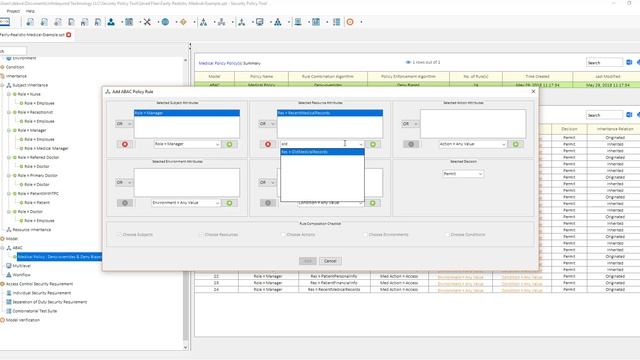This screenshot has height=360, width=640.
Task: Open the action OR operator dropdown
Action: pyautogui.click(x=410, y=124)
